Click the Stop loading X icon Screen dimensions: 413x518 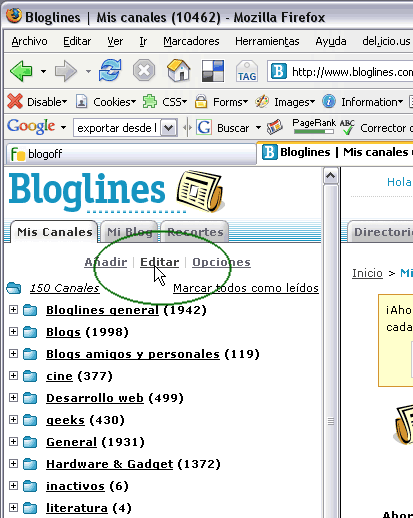[144, 70]
